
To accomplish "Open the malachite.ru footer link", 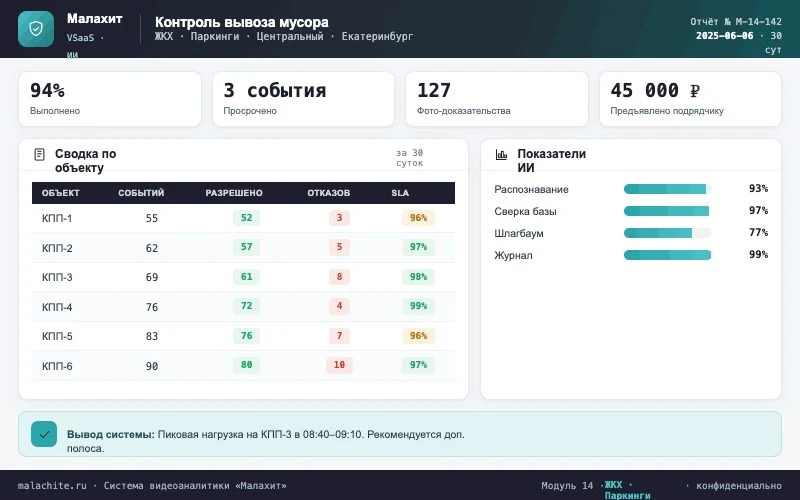I will (52, 486).
